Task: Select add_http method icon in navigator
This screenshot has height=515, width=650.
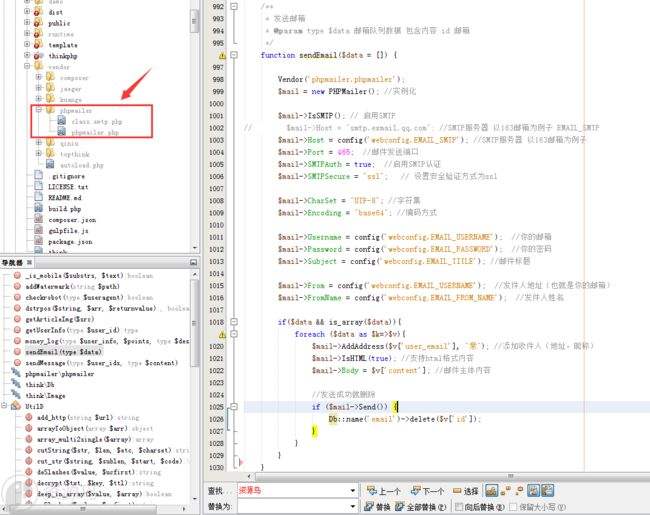Action: pos(29,417)
